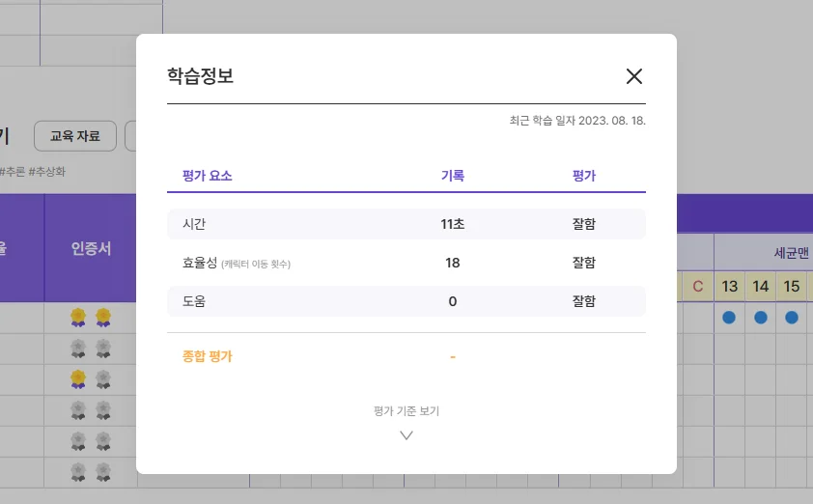Select the 효율성 evaluation row
Screen dimensions: 813x504
[406, 263]
